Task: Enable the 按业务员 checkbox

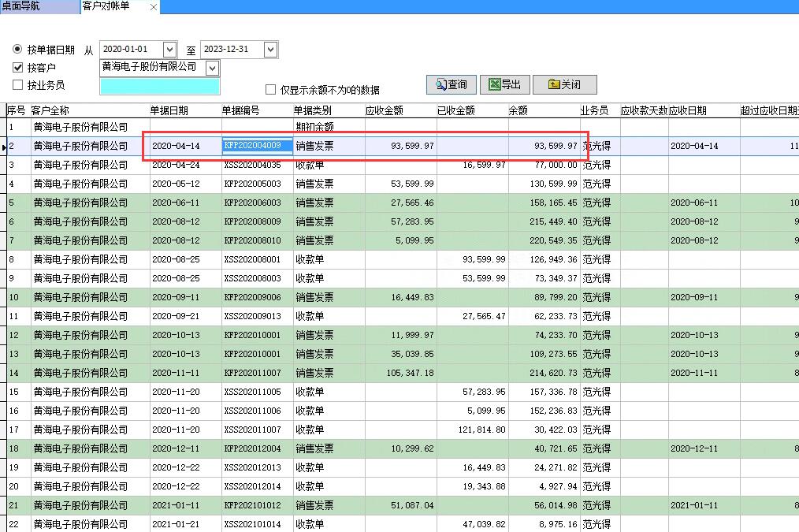Action: pos(18,84)
